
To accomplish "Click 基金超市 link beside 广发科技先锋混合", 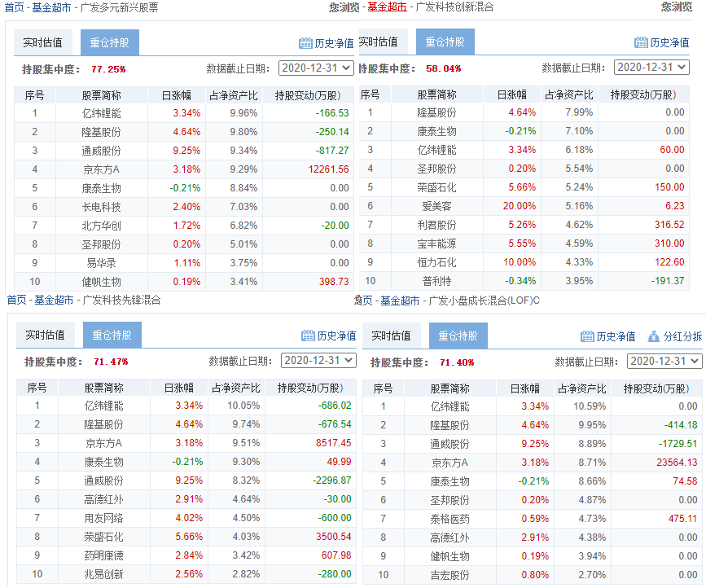I will (54, 300).
